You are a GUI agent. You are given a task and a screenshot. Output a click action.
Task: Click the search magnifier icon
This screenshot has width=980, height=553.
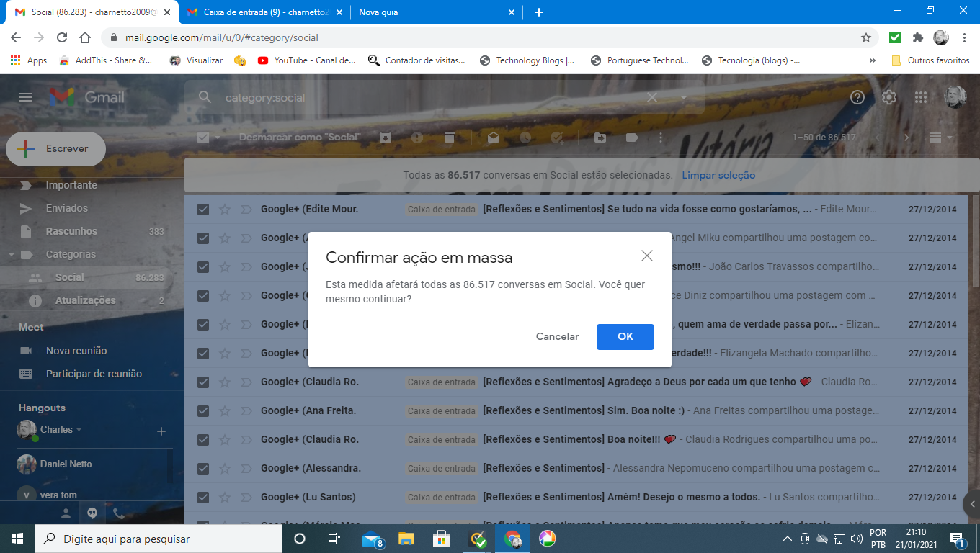pyautogui.click(x=205, y=97)
